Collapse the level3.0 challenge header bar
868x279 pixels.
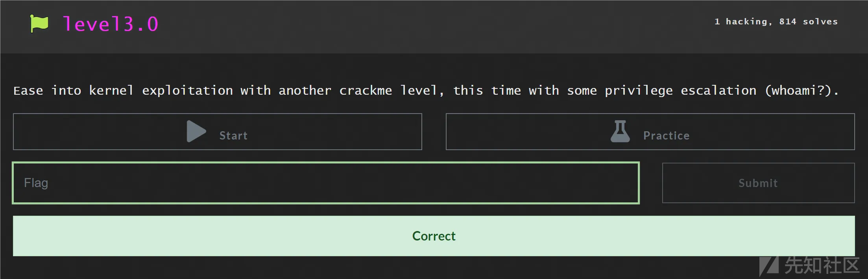434,27
